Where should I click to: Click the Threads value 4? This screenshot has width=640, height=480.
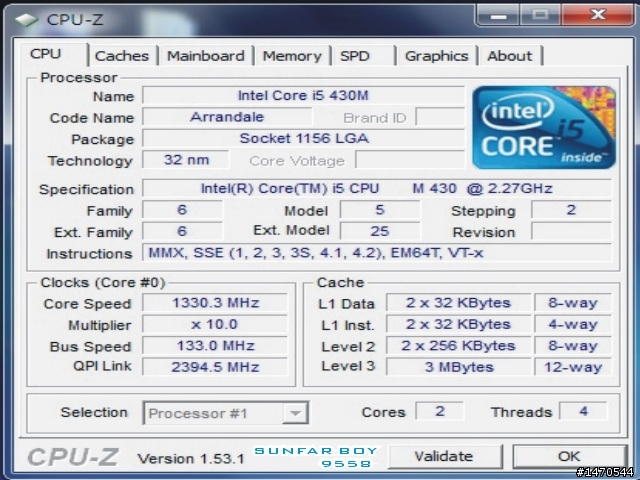click(x=584, y=411)
